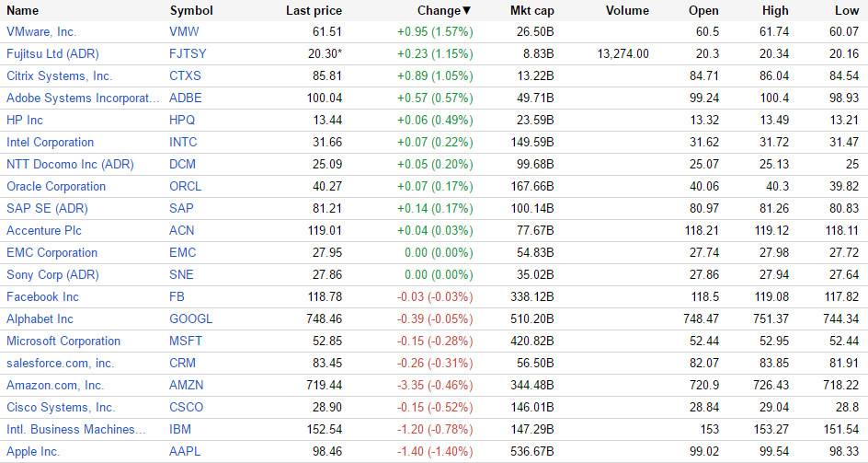Click the Last price column header

(x=314, y=11)
